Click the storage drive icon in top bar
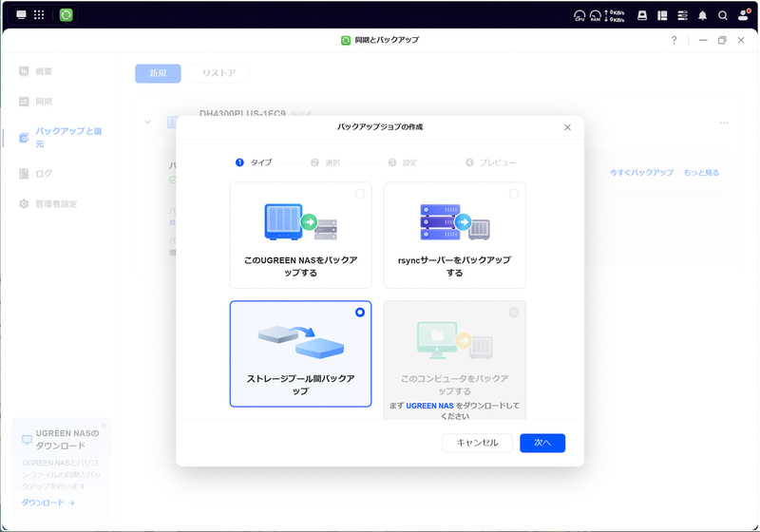 pyautogui.click(x=642, y=15)
